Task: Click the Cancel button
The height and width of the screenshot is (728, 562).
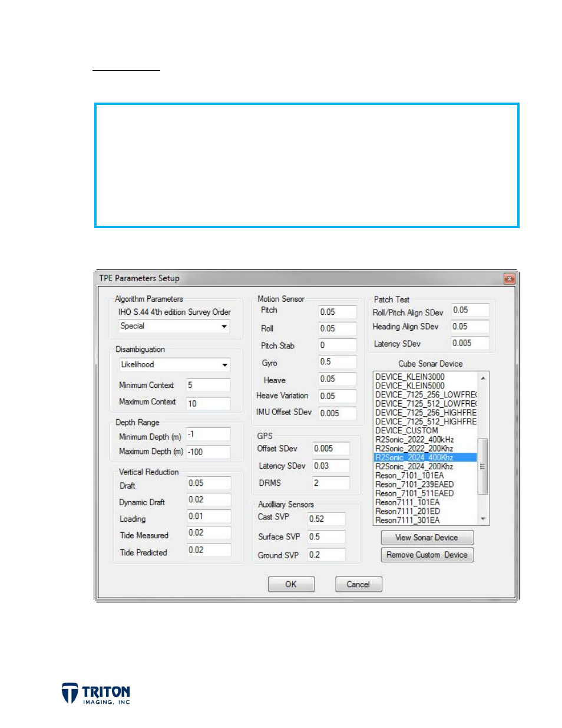Action: click(x=358, y=584)
